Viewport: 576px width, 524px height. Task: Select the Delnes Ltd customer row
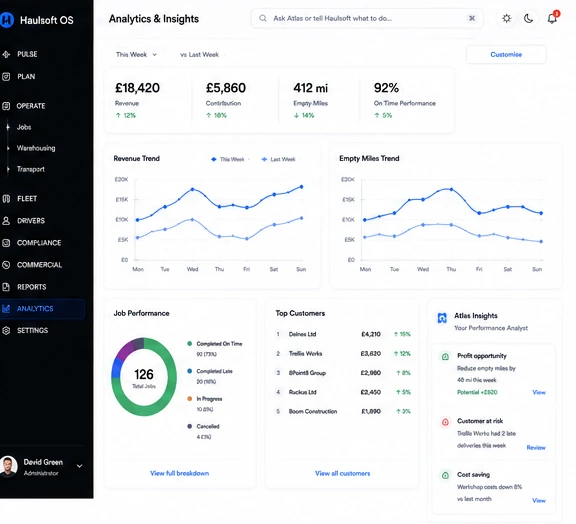343,334
